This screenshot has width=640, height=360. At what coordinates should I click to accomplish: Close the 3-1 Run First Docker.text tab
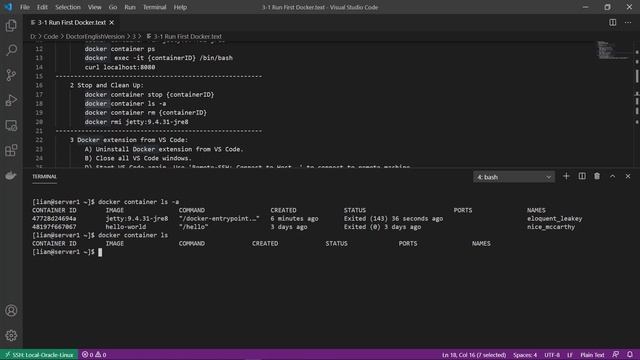112,22
